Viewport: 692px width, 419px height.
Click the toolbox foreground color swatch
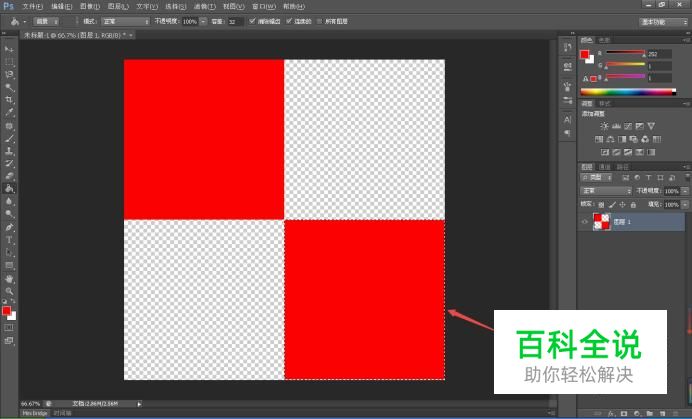[6, 311]
